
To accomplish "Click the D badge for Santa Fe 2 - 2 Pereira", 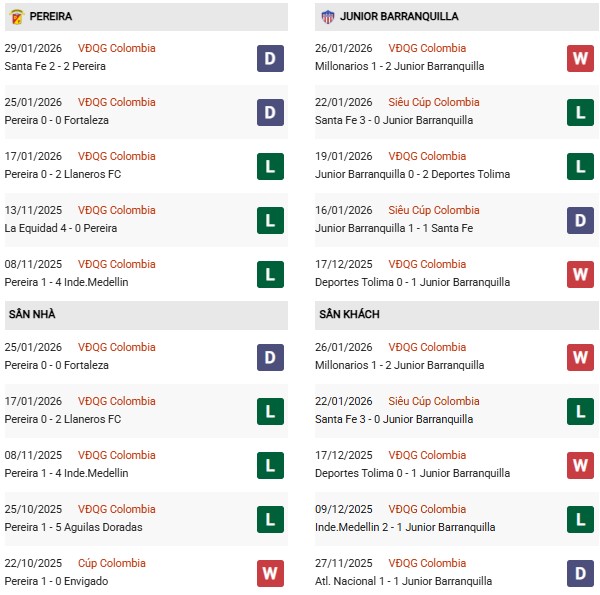I will coord(270,58).
